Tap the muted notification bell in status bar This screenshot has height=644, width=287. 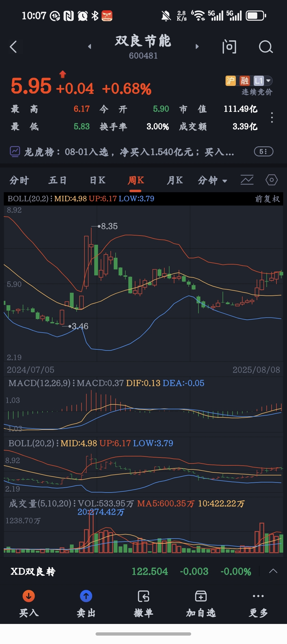click(166, 16)
